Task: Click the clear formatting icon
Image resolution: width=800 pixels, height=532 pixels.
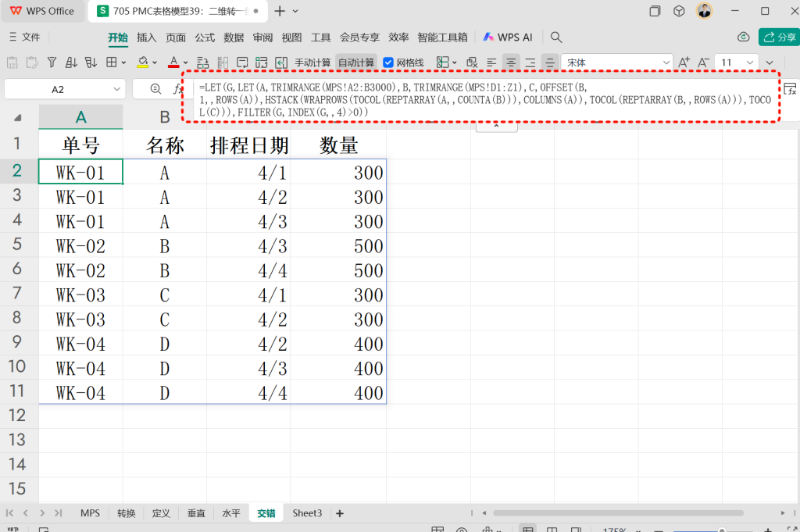Action: (472, 62)
